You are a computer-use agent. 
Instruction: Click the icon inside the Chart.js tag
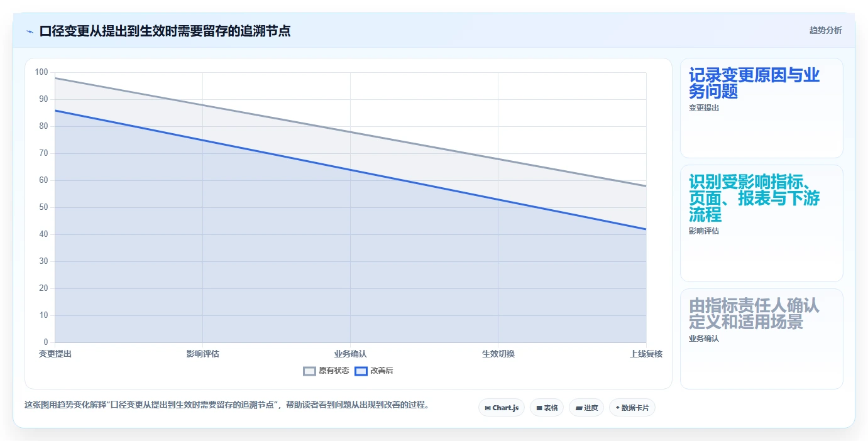488,408
